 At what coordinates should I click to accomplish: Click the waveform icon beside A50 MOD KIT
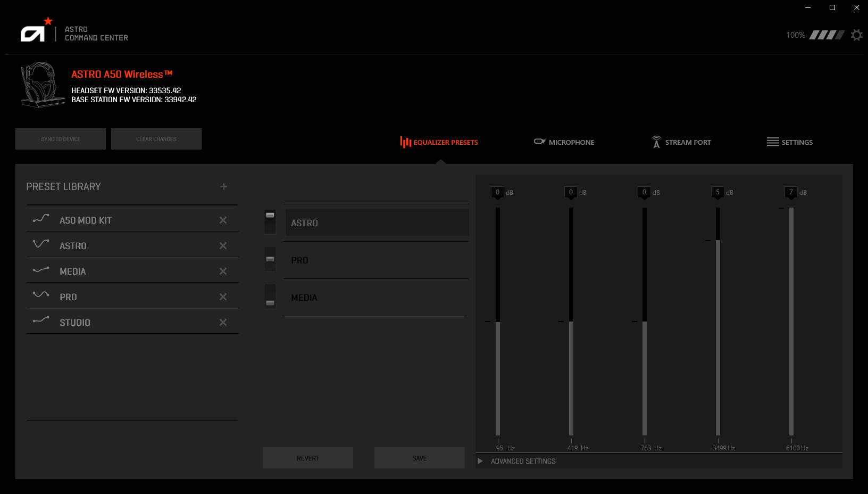pos(41,219)
